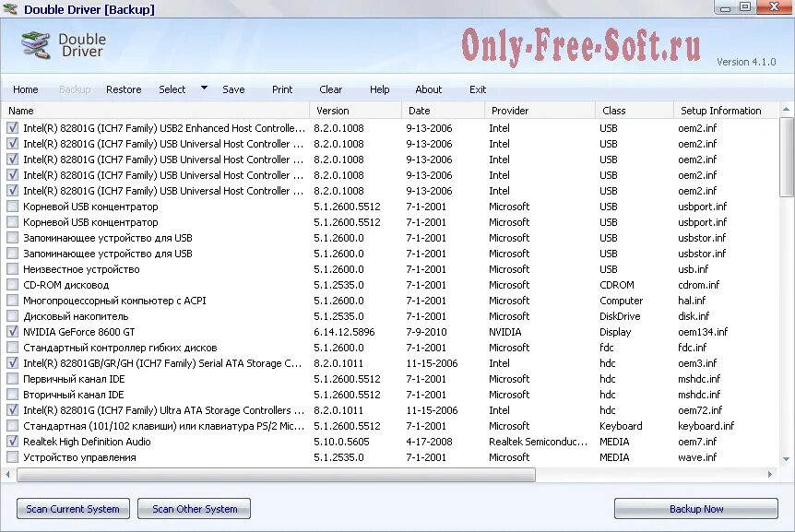The width and height of the screenshot is (795, 532).
Task: Sort by the Date column header
Action: [x=443, y=111]
